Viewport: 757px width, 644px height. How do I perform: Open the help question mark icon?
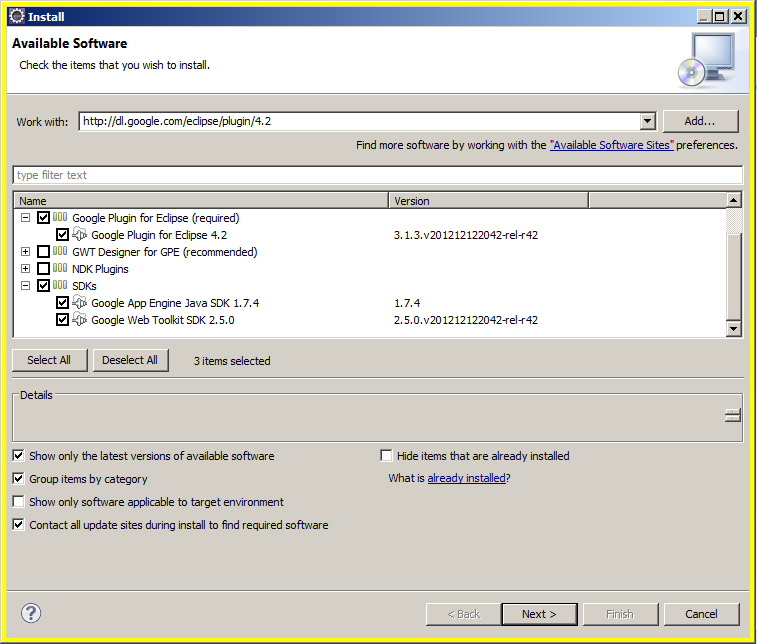point(31,613)
